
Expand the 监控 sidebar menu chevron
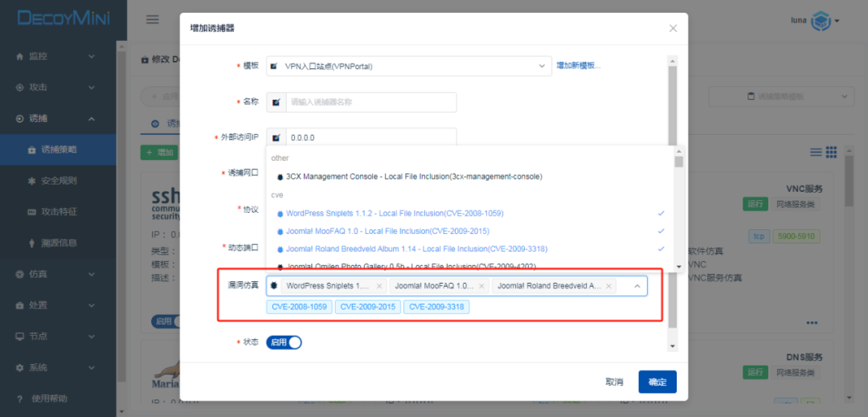tap(92, 56)
